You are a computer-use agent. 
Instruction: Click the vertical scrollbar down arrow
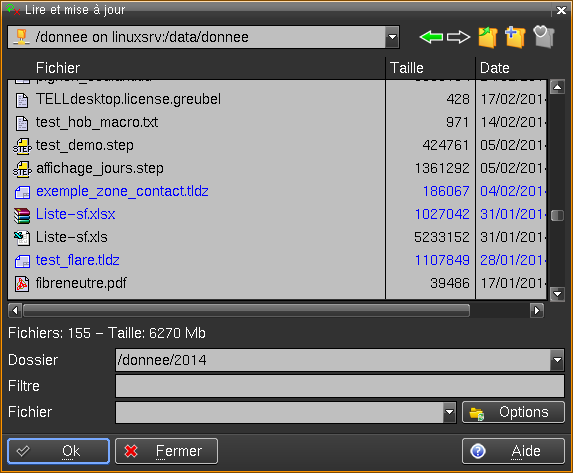pyautogui.click(x=558, y=293)
